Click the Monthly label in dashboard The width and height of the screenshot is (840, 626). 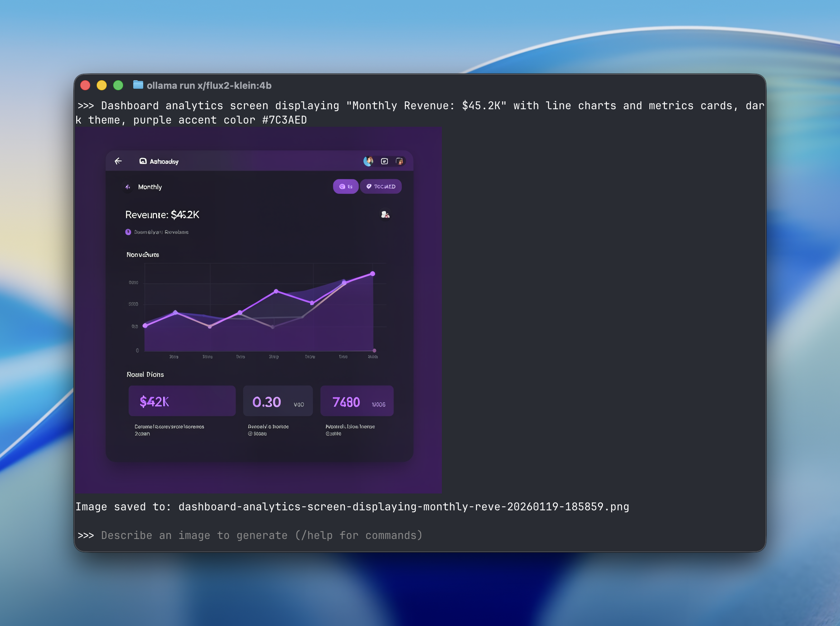(150, 187)
